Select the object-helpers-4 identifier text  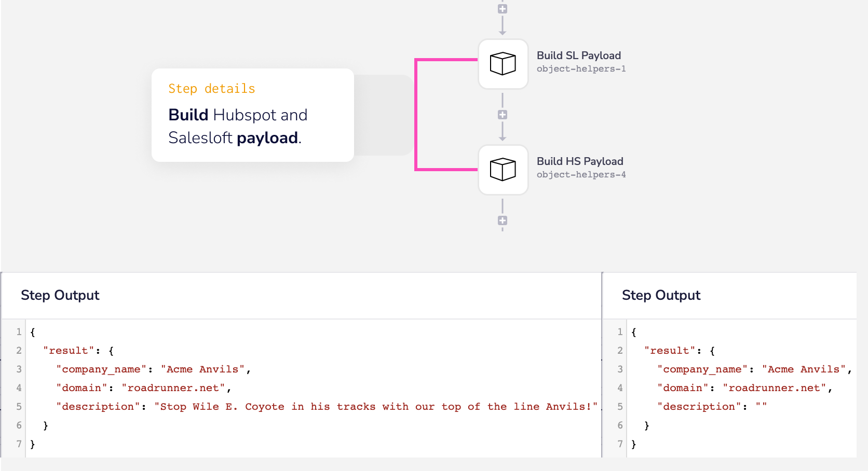[x=581, y=175]
